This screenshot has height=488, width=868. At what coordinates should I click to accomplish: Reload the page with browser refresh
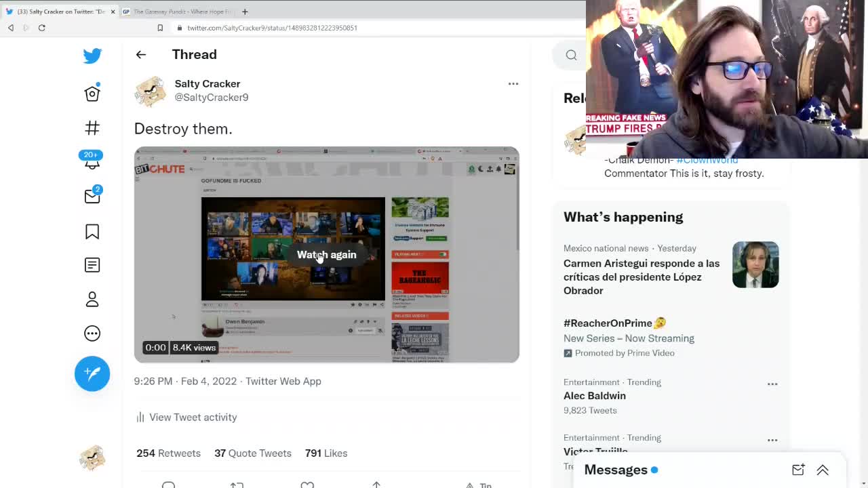[41, 28]
